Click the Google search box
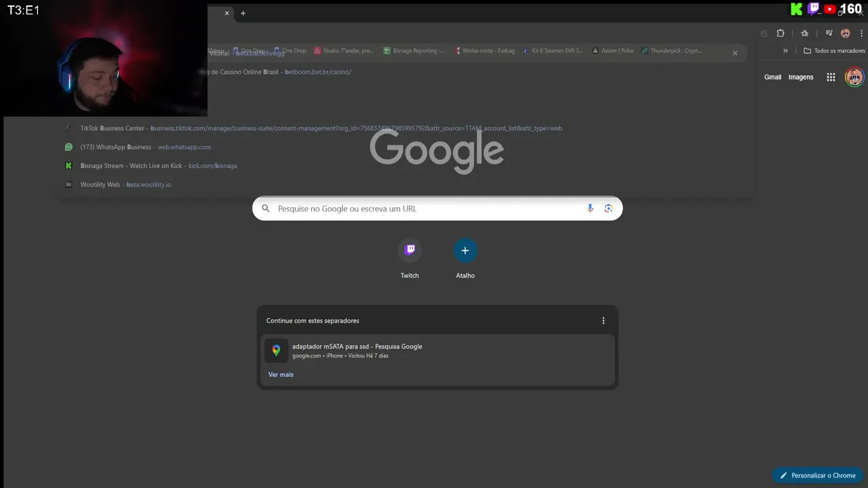The image size is (868, 488). coord(437,209)
